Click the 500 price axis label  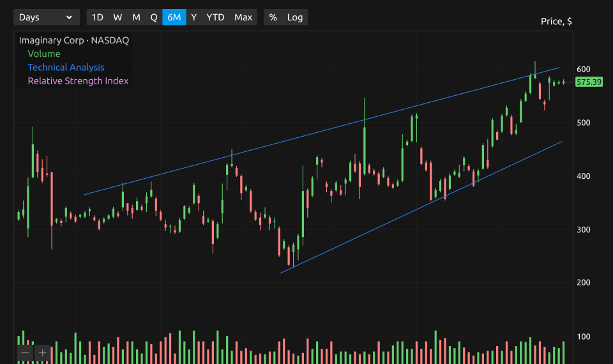(x=583, y=123)
